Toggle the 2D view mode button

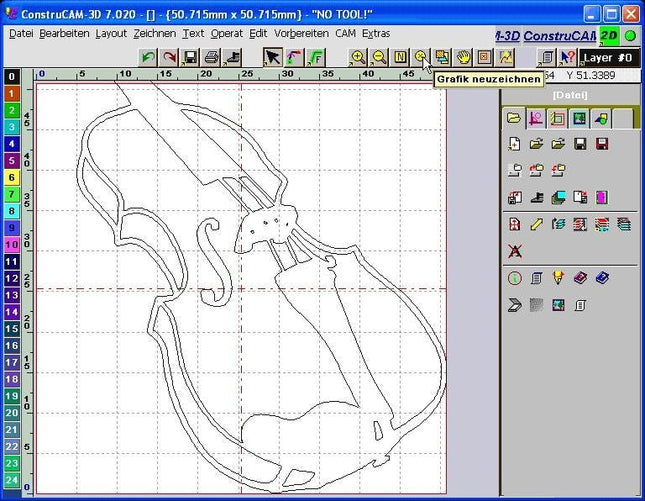[x=609, y=36]
